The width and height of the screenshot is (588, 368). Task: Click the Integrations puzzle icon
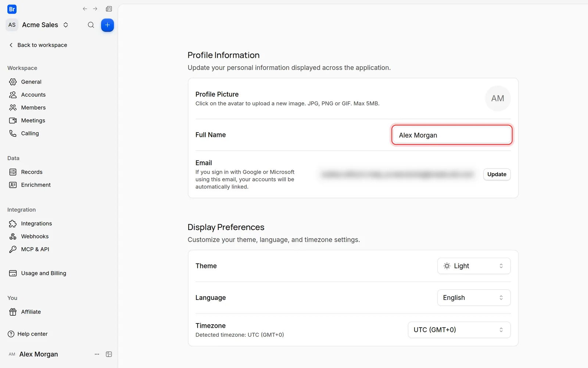click(x=13, y=223)
